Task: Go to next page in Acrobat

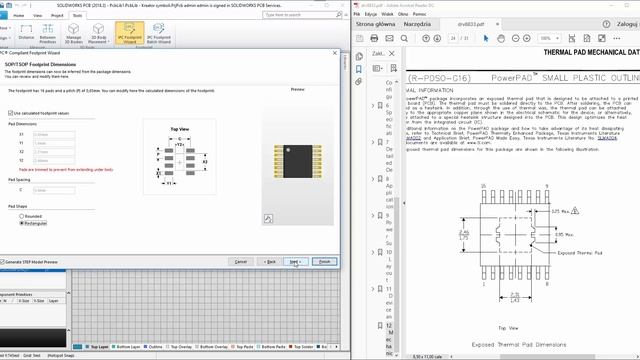Action: 437,38
